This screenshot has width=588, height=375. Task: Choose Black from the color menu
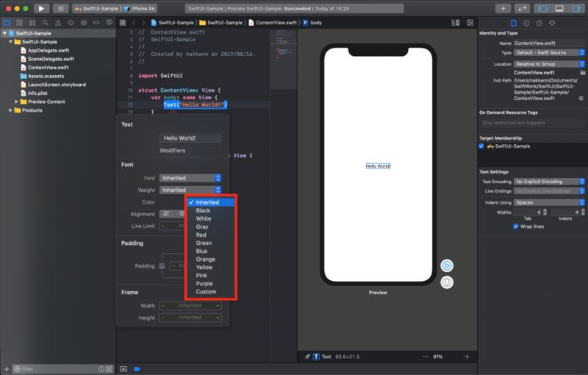[211, 210]
